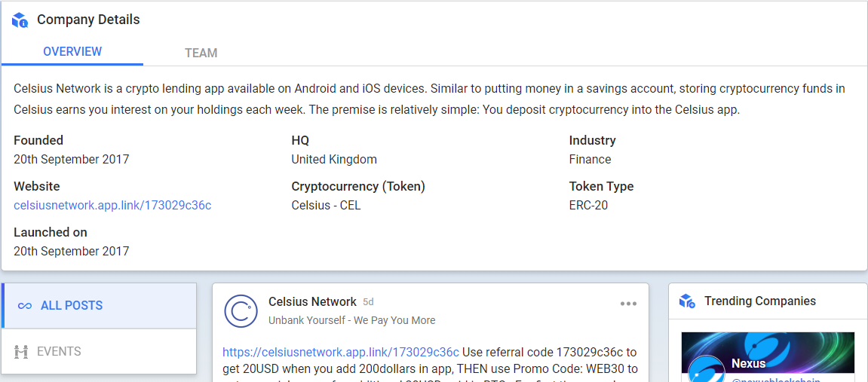Open the TEAM tab
The width and height of the screenshot is (868, 382).
pyautogui.click(x=201, y=53)
